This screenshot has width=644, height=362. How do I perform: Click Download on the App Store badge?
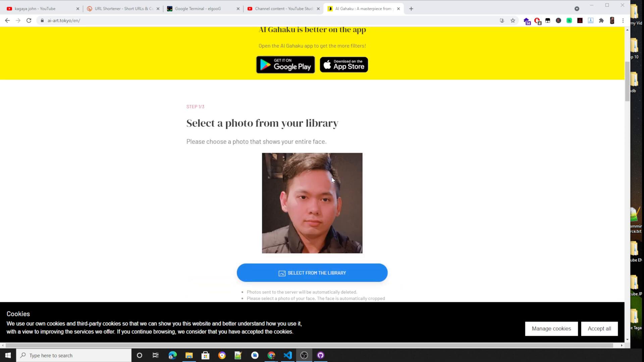[x=344, y=65]
